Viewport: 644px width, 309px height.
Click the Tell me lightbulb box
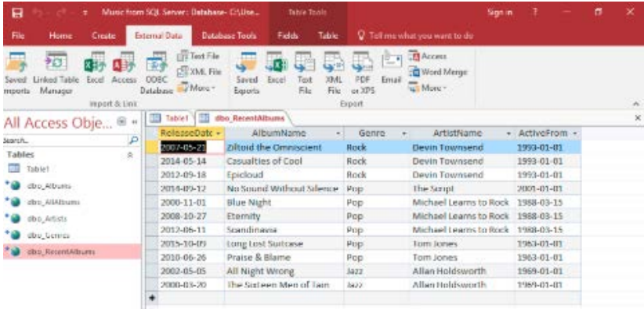pyautogui.click(x=416, y=36)
